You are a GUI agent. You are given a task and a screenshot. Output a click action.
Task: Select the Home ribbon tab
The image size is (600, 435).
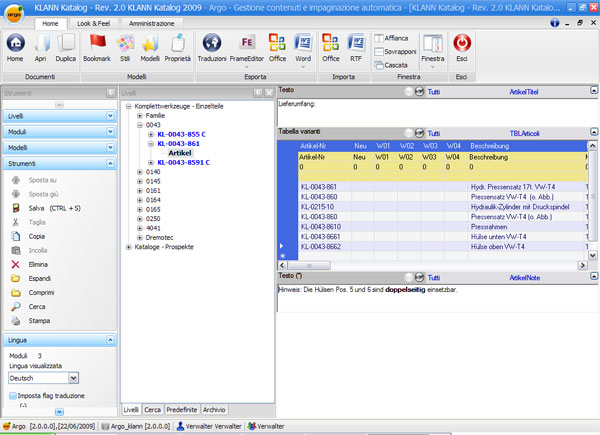pyautogui.click(x=50, y=23)
